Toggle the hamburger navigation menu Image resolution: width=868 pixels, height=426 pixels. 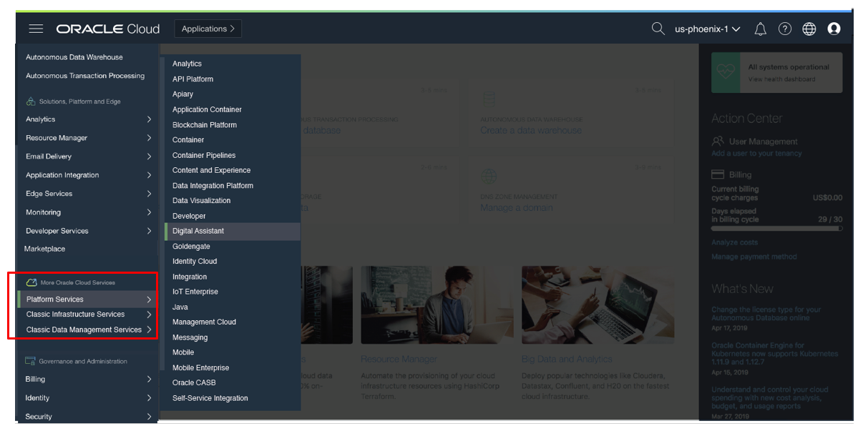point(36,29)
